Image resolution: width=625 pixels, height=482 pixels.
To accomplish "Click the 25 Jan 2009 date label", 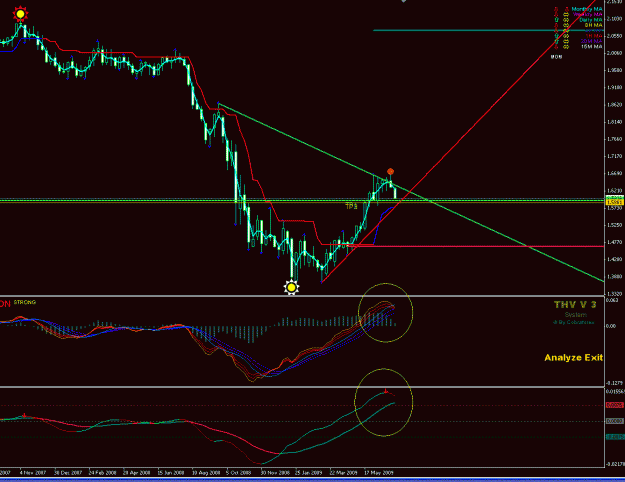I will [x=309, y=473].
